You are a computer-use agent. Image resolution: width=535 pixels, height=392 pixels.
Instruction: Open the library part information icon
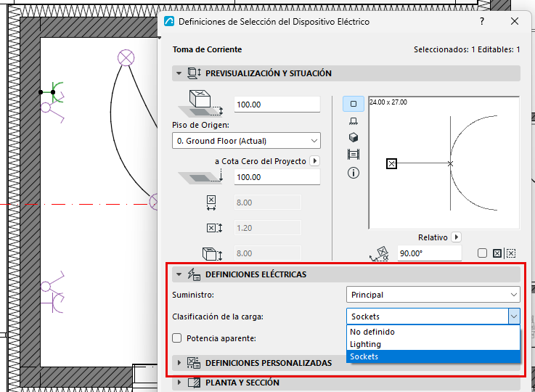[x=353, y=173]
